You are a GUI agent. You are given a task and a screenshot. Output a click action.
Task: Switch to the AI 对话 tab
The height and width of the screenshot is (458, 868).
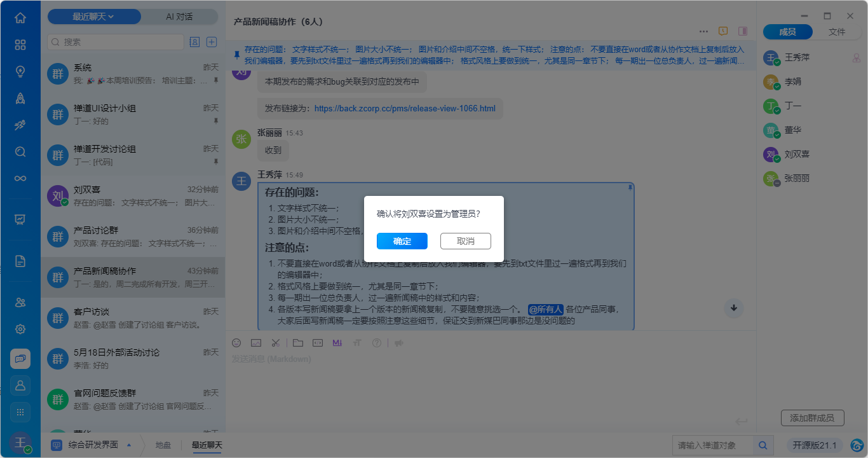[x=179, y=17]
